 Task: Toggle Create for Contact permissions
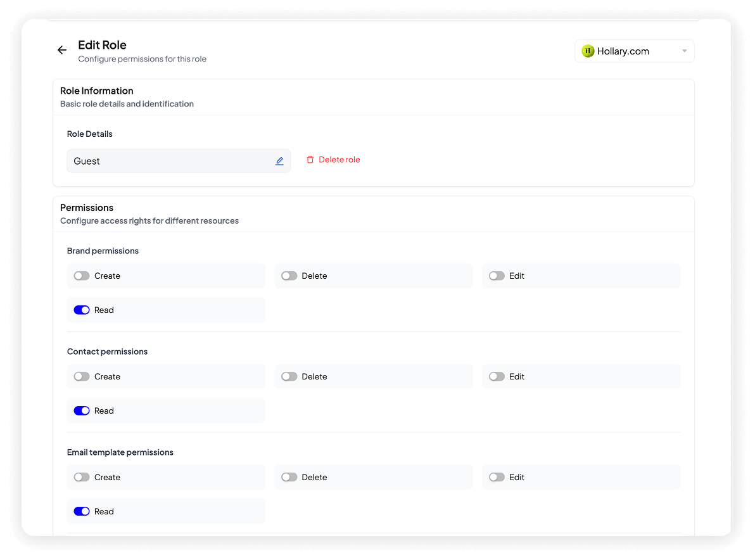point(82,377)
